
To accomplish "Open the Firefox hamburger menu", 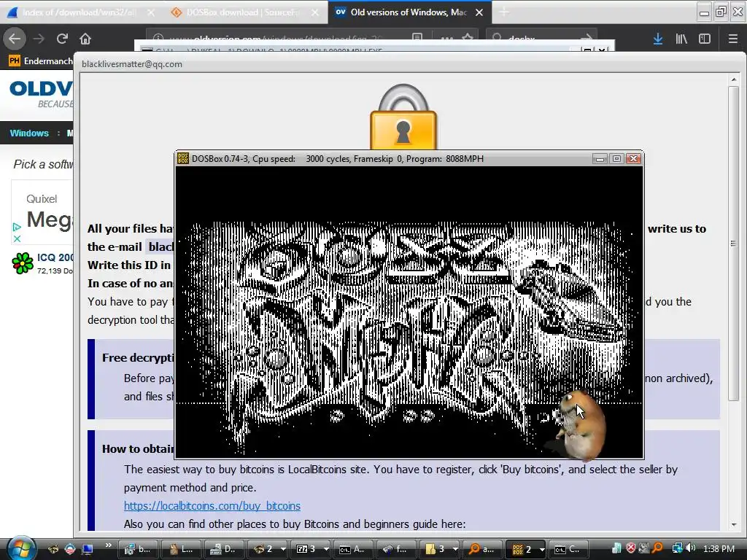I will 732,39.
